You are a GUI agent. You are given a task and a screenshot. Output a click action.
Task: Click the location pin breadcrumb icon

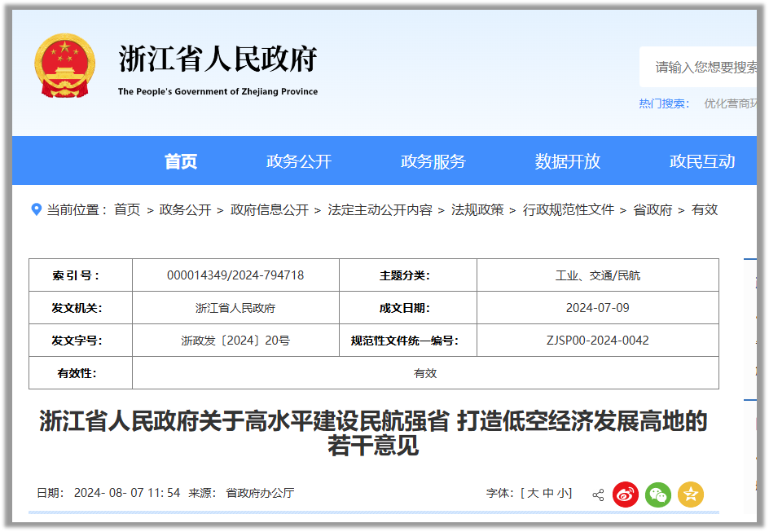point(34,209)
